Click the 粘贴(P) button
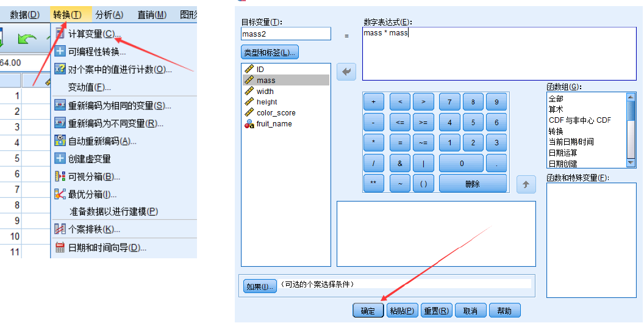The image size is (644, 323). tap(402, 311)
